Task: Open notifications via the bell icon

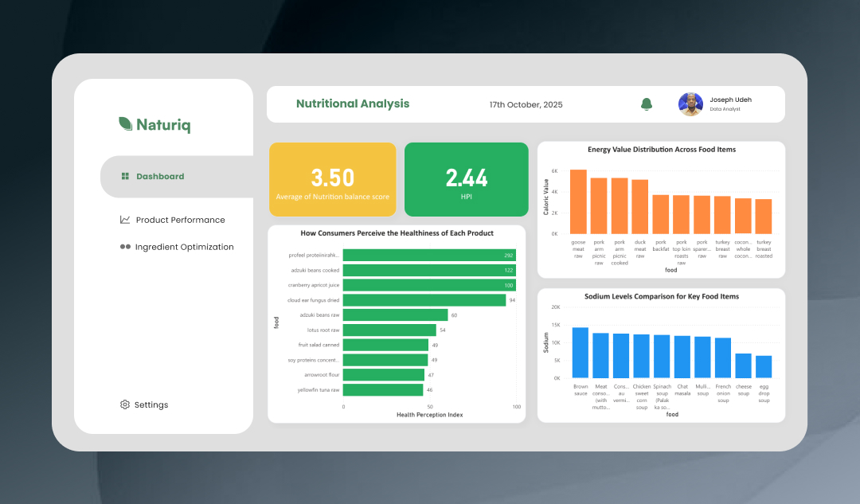Action: [x=647, y=104]
